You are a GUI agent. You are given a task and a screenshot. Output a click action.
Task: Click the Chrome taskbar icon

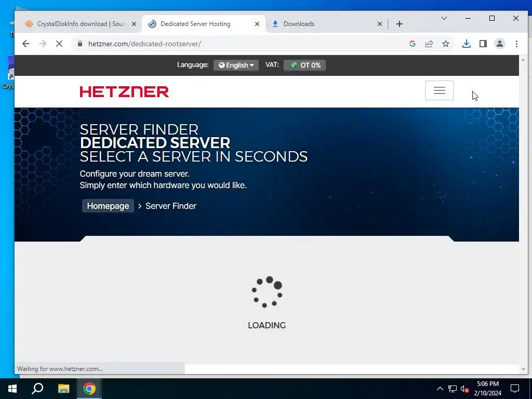pyautogui.click(x=89, y=389)
